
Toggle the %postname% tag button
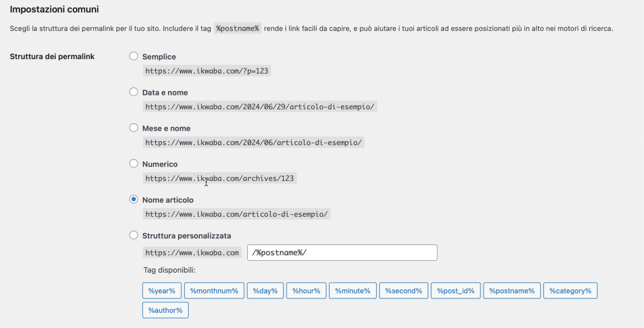(x=512, y=291)
